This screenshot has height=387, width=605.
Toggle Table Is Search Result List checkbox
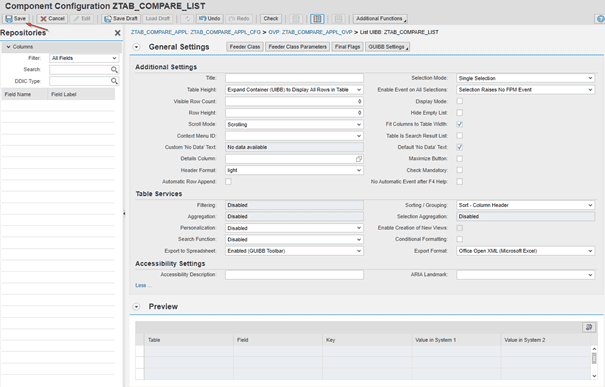[460, 135]
